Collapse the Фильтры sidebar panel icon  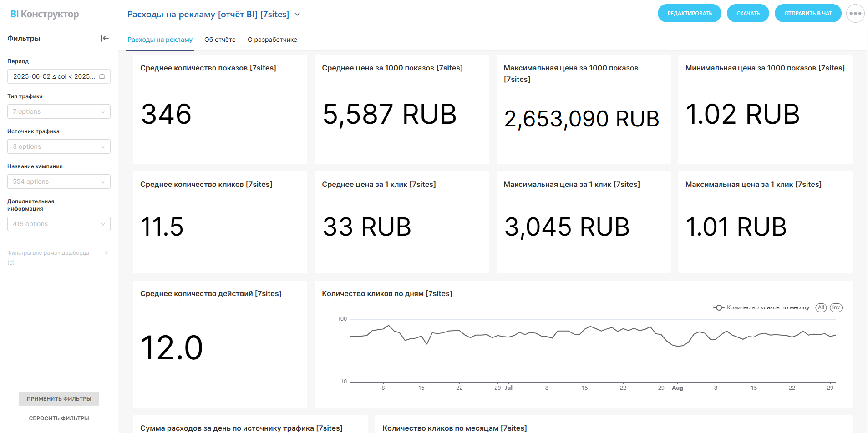coord(105,38)
